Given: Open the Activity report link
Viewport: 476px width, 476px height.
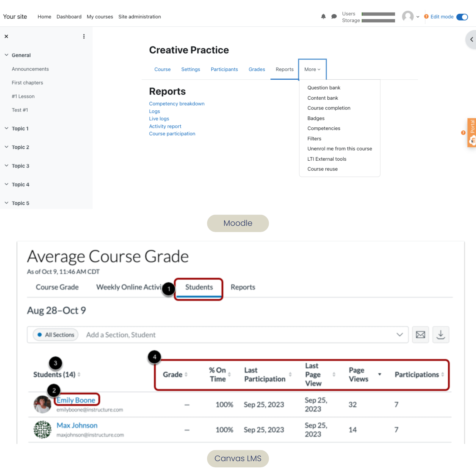Looking at the screenshot, I should coord(165,126).
